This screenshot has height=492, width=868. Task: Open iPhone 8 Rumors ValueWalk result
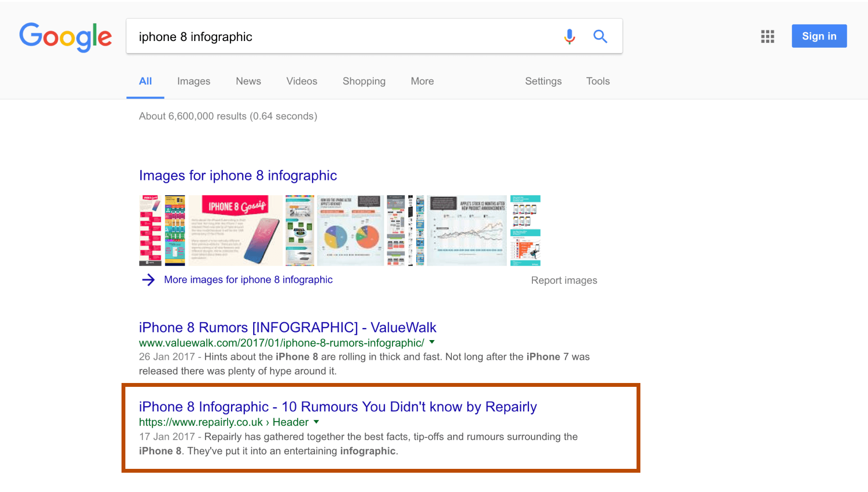tap(287, 328)
